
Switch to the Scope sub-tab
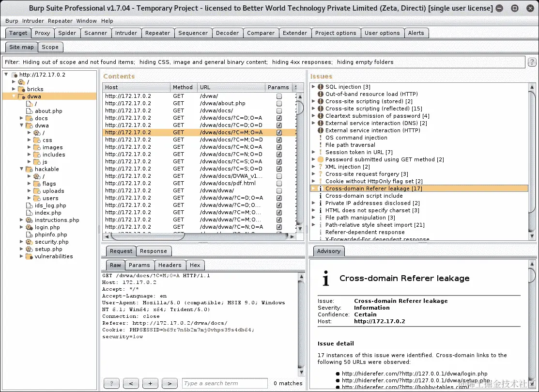50,47
